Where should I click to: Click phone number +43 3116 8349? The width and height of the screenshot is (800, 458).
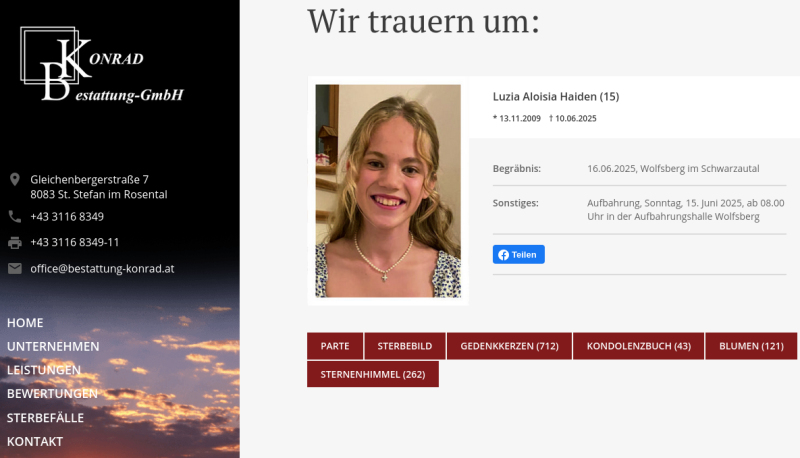click(x=67, y=216)
